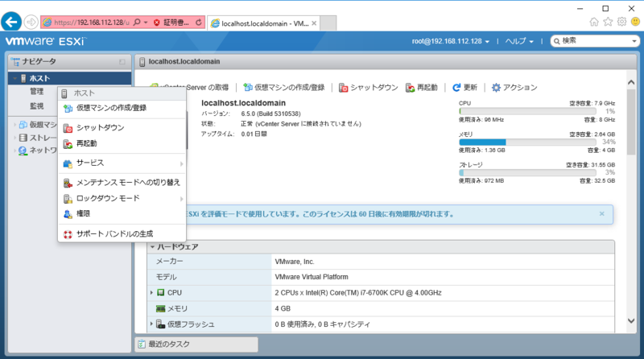This screenshot has height=359, width=644.
Task: Click the networking navigator icon
Action: coord(23,151)
